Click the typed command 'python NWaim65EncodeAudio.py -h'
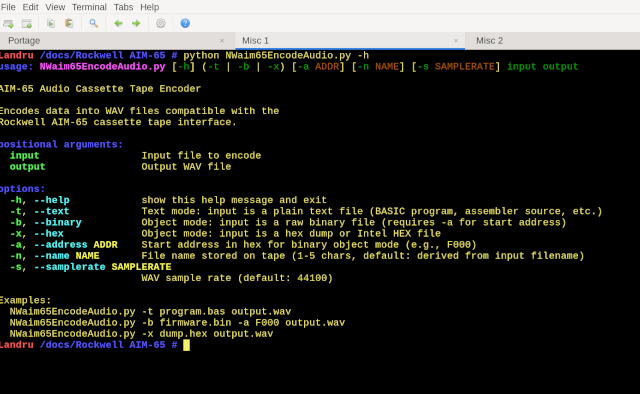The height and width of the screenshot is (394, 640). pos(276,55)
